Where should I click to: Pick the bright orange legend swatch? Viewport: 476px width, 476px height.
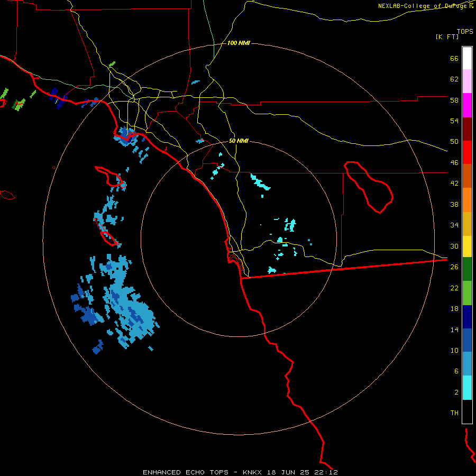467,200
